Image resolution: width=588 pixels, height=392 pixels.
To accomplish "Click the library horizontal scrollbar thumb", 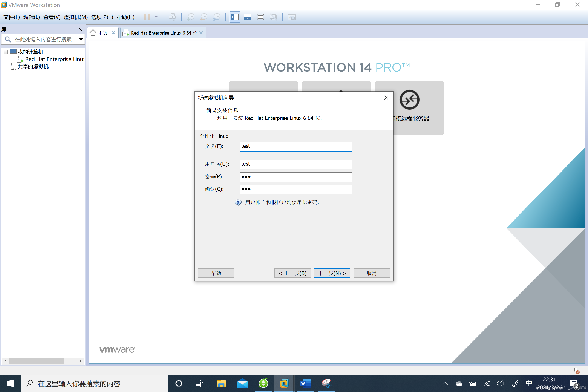I will click(x=36, y=361).
